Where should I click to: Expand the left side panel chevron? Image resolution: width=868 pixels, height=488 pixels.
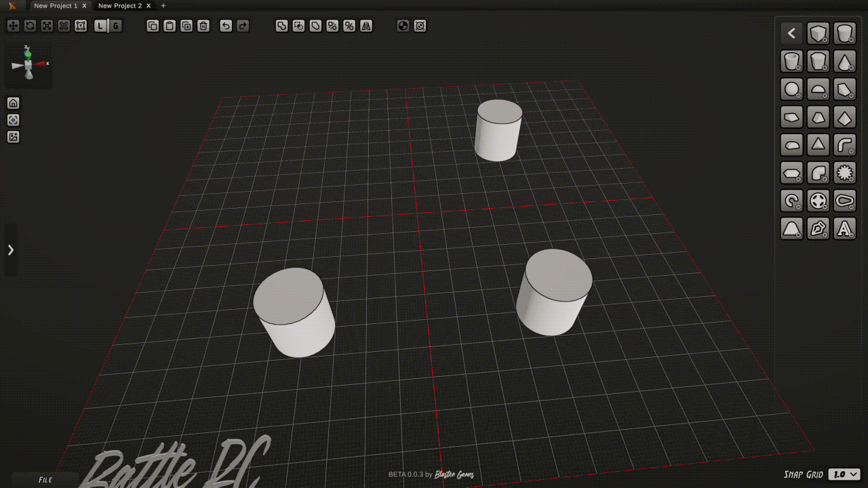[x=11, y=250]
